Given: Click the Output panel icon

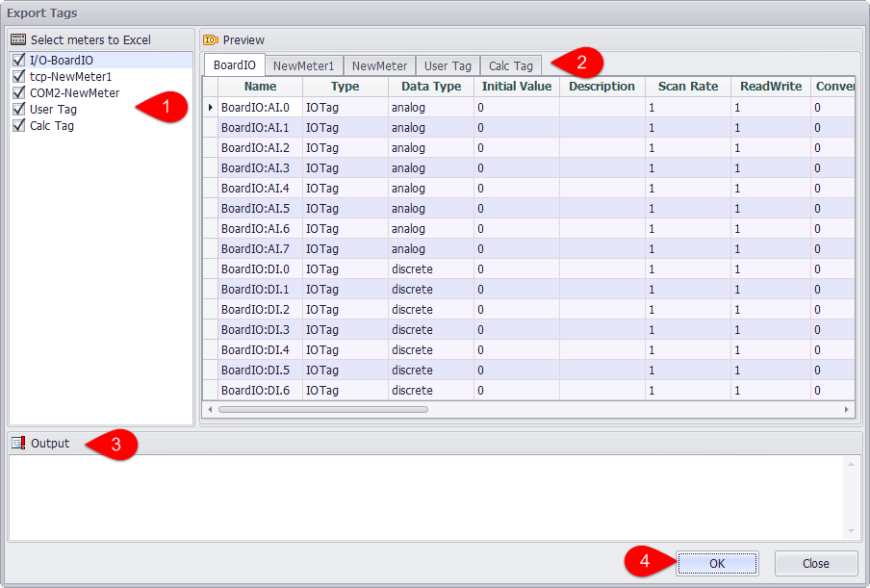Looking at the screenshot, I should 18,444.
